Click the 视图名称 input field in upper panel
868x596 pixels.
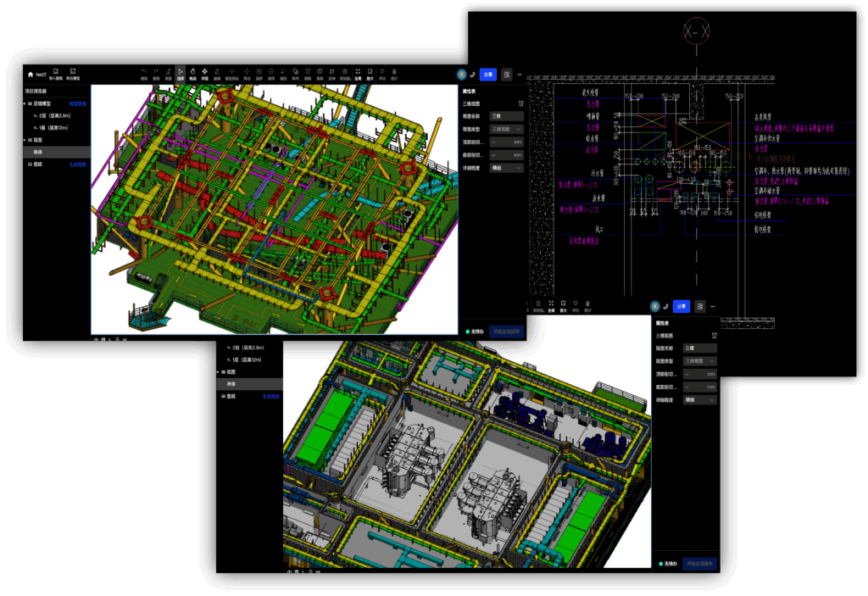pyautogui.click(x=507, y=115)
